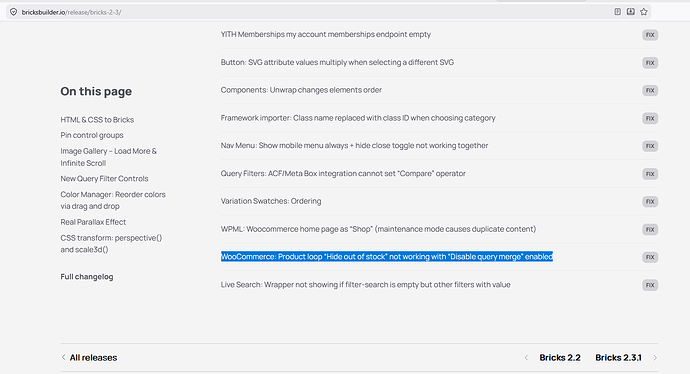This screenshot has height=374, width=690.
Task: Click FIX badge for Live Search entry
Action: (x=650, y=285)
